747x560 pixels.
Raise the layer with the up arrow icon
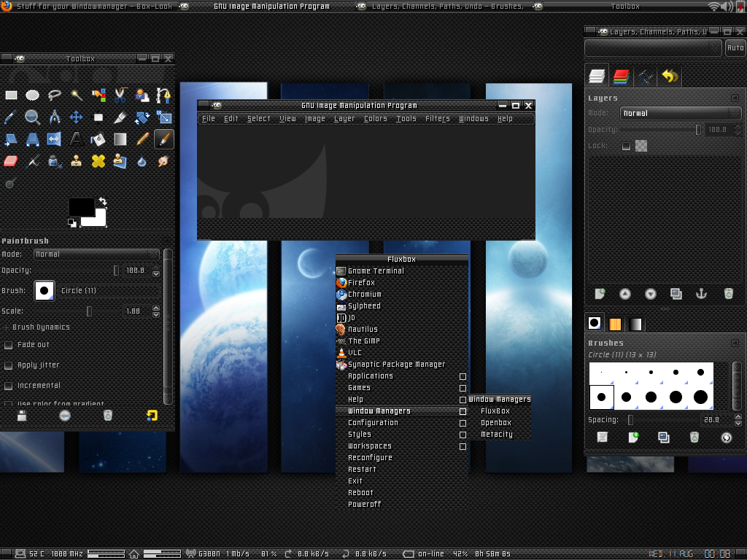(x=625, y=294)
